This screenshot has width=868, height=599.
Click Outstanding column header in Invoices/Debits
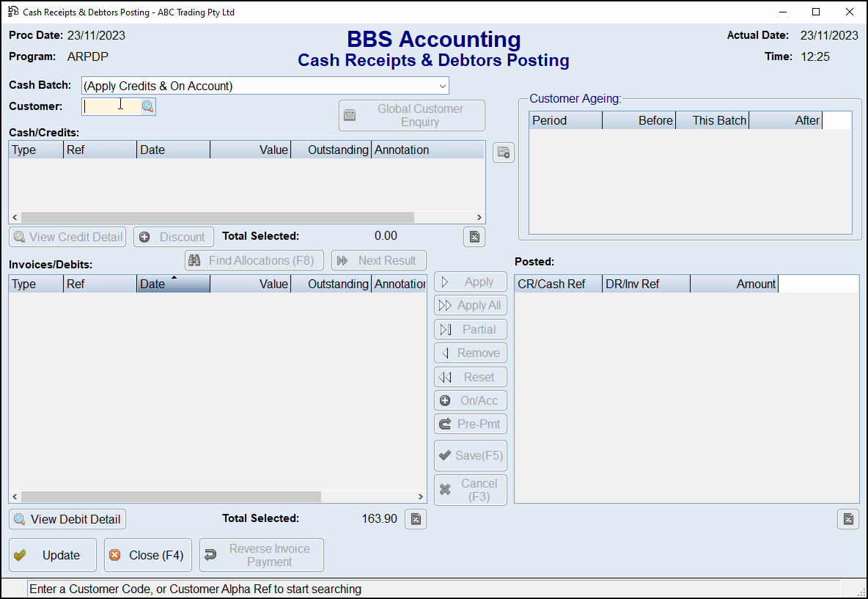coord(331,284)
